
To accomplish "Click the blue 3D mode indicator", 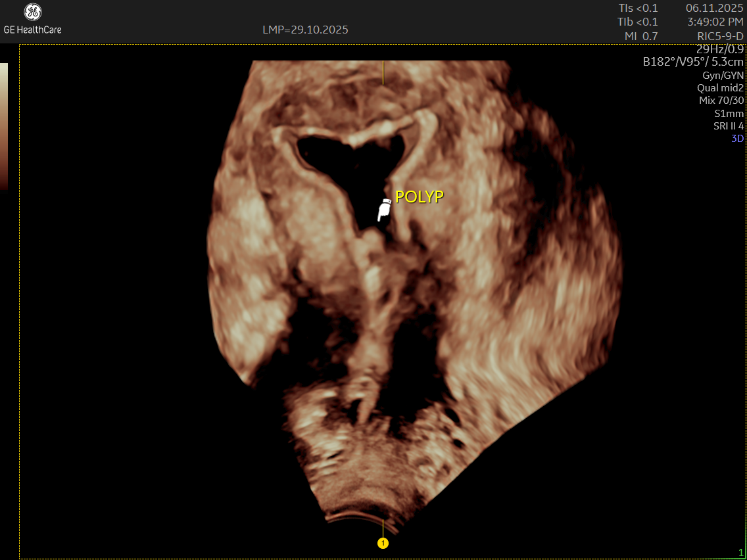I will [737, 139].
